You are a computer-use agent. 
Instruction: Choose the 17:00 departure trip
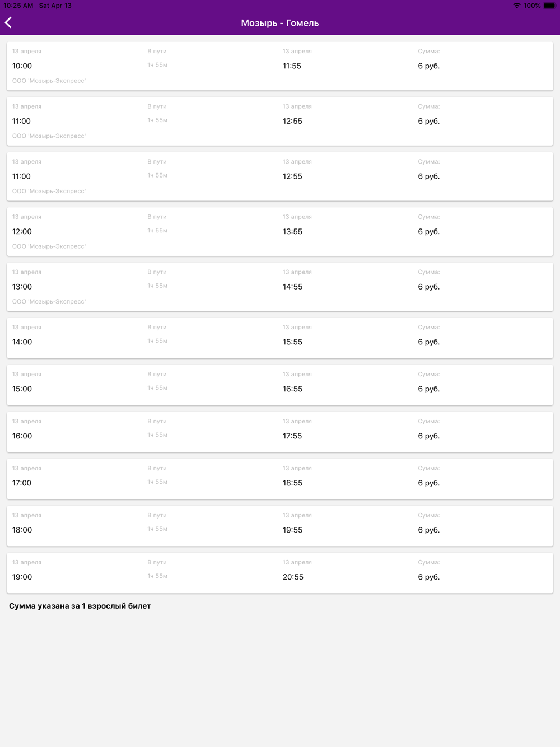[279, 479]
